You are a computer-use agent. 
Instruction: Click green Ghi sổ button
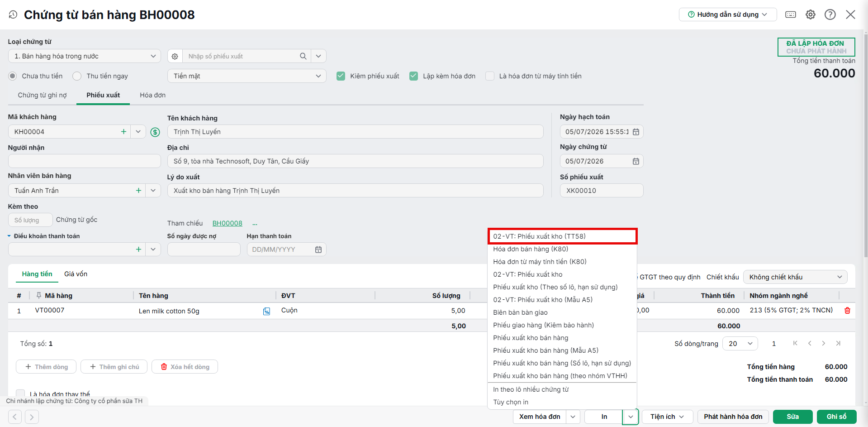click(x=836, y=417)
